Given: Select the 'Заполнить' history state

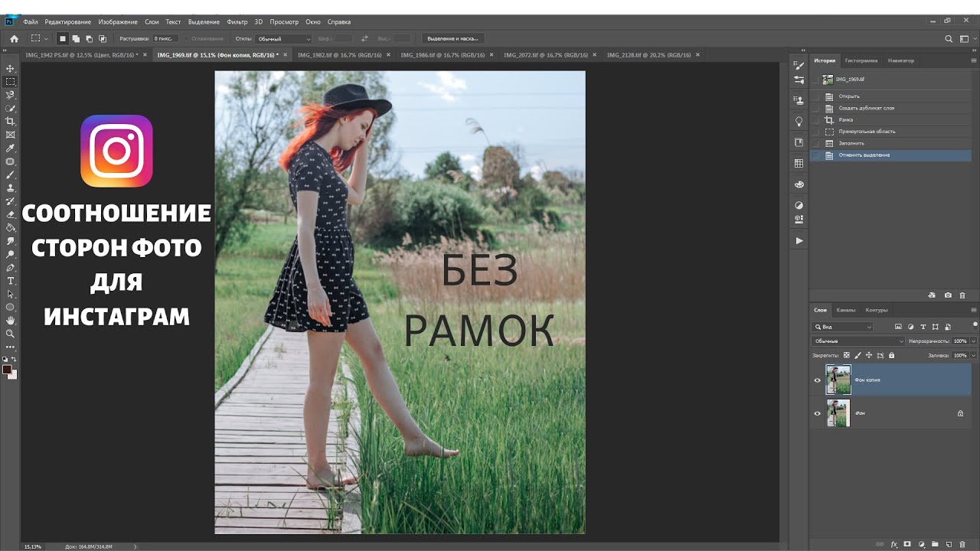Looking at the screenshot, I should (x=851, y=143).
